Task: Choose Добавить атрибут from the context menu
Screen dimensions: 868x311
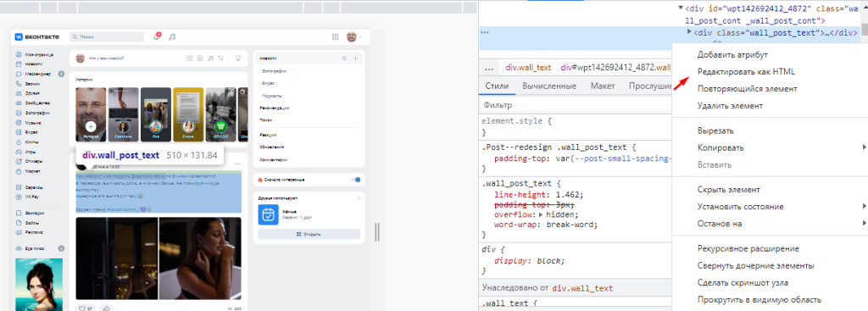Action: pos(732,55)
